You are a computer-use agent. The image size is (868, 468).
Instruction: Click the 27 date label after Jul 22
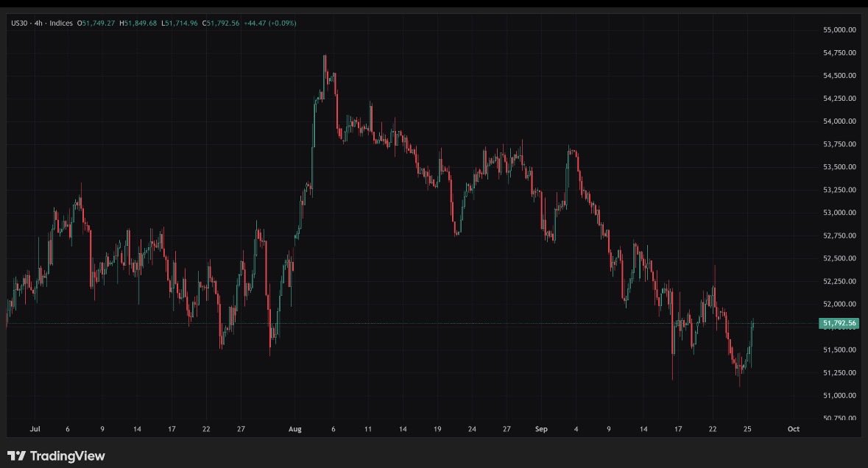point(241,429)
